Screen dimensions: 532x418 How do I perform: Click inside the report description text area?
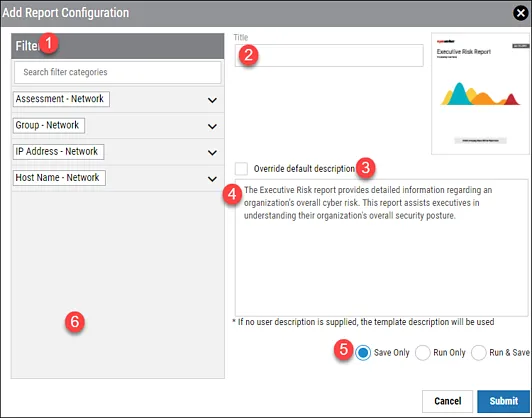click(382, 248)
